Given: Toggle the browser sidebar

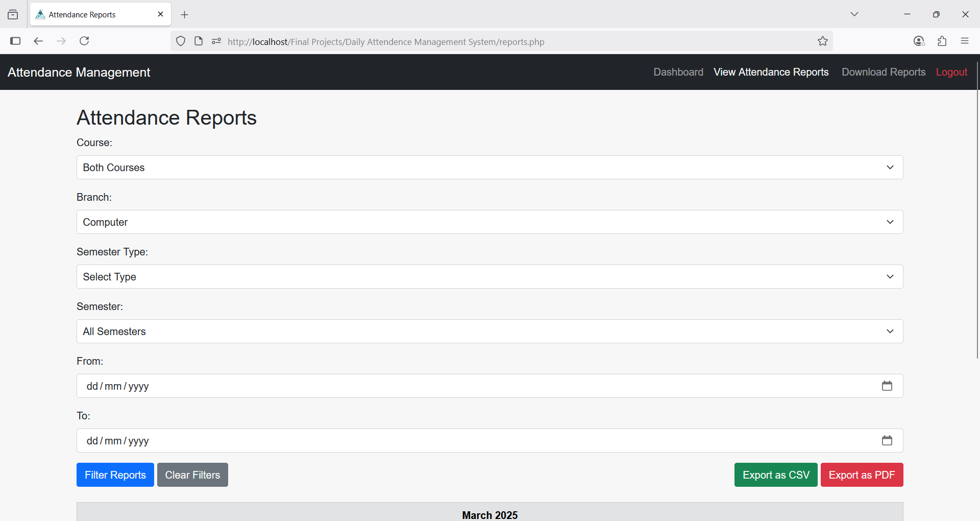Looking at the screenshot, I should (15, 41).
